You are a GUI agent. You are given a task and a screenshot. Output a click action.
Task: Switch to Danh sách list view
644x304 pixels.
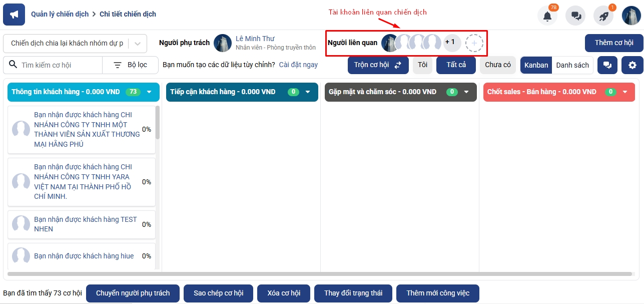(572, 65)
